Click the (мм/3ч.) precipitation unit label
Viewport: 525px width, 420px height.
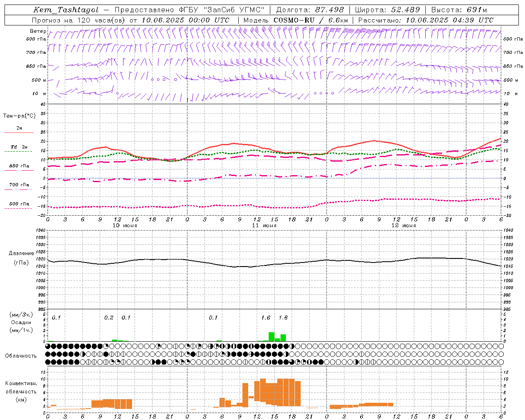click(x=21, y=315)
